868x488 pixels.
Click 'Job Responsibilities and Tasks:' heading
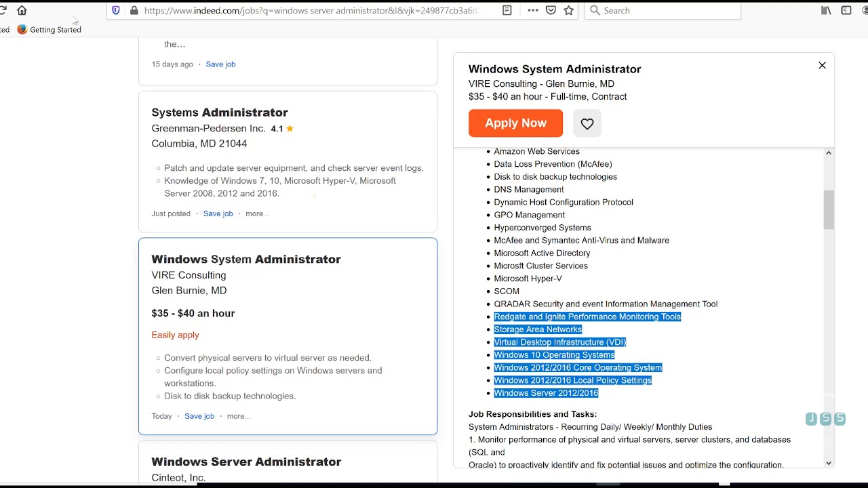[532, 414]
